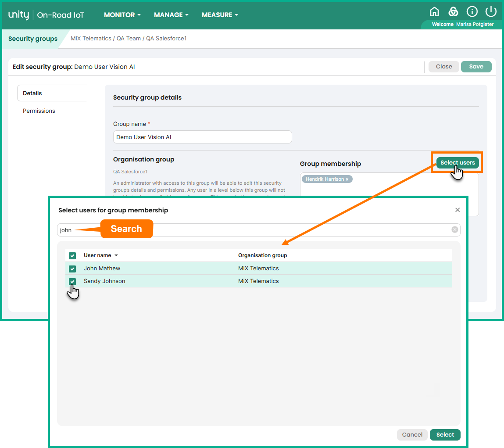
Task: Switch to the Details tab
Action: [52, 93]
